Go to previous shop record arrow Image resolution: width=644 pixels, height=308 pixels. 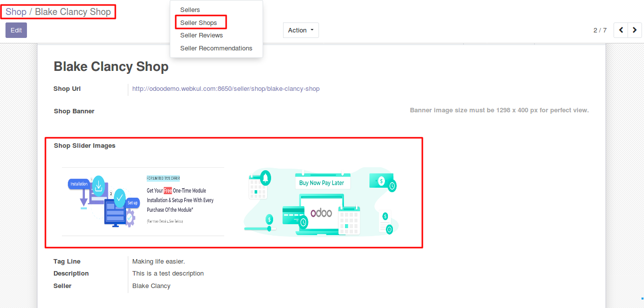621,30
